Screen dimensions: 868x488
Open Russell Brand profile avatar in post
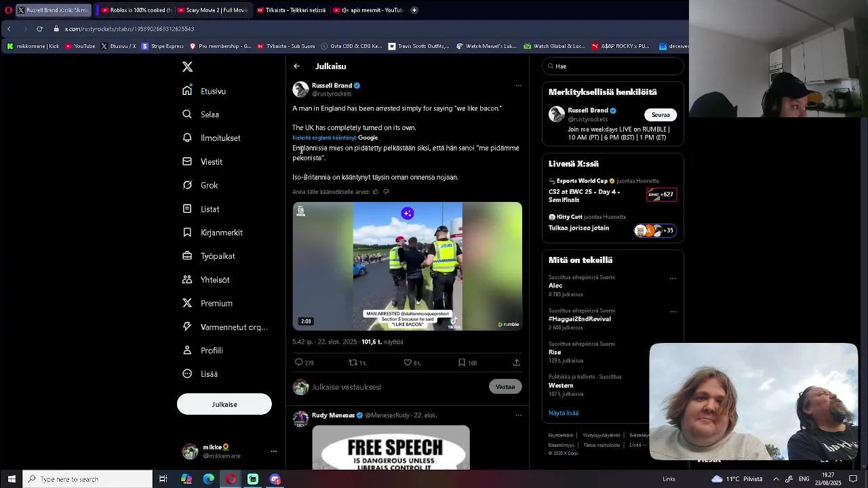(300, 89)
